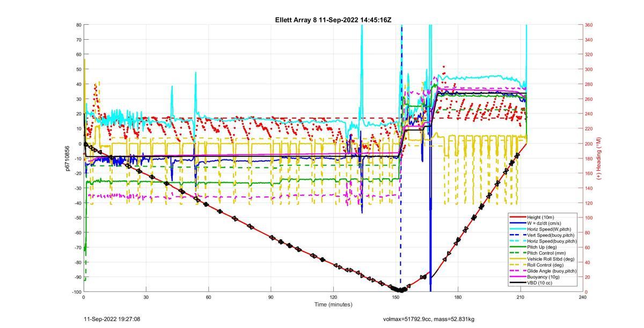Click legend entry "Horiz Speed(buoy,pitch)"
The width and height of the screenshot is (644, 328).
552,241
